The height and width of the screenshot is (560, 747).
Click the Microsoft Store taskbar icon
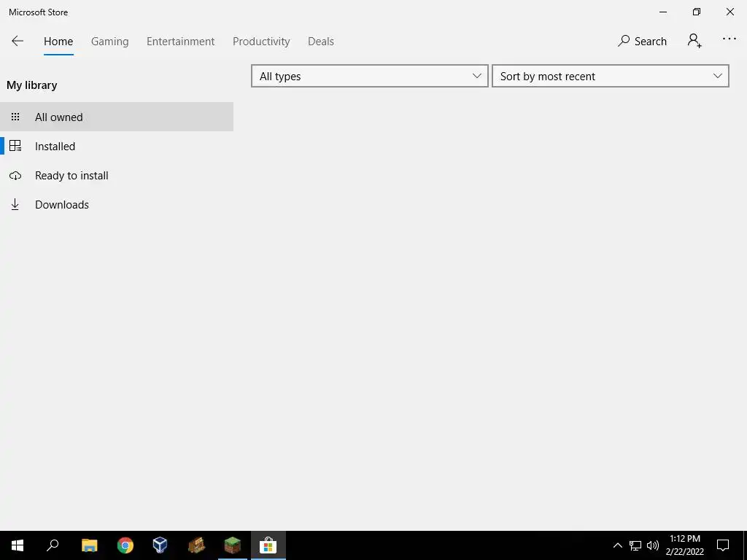pyautogui.click(x=268, y=545)
